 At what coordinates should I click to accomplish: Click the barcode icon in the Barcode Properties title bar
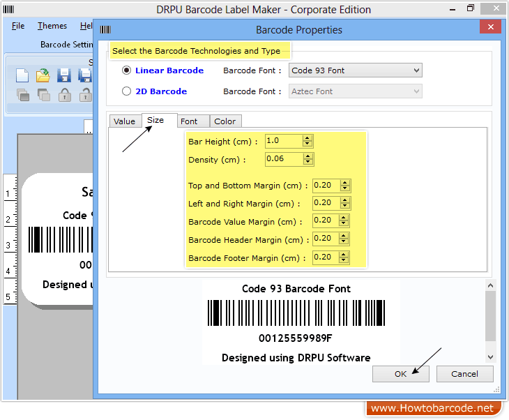(x=105, y=30)
